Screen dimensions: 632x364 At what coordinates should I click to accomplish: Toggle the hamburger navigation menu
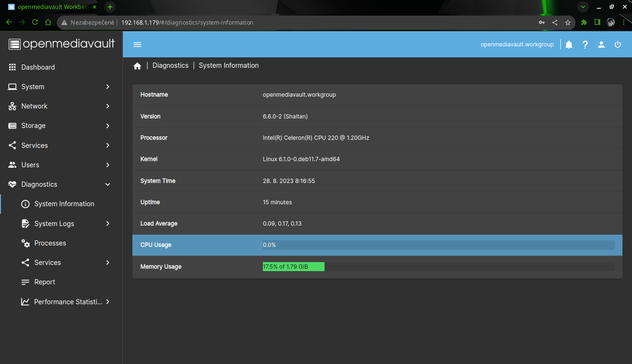pos(137,45)
